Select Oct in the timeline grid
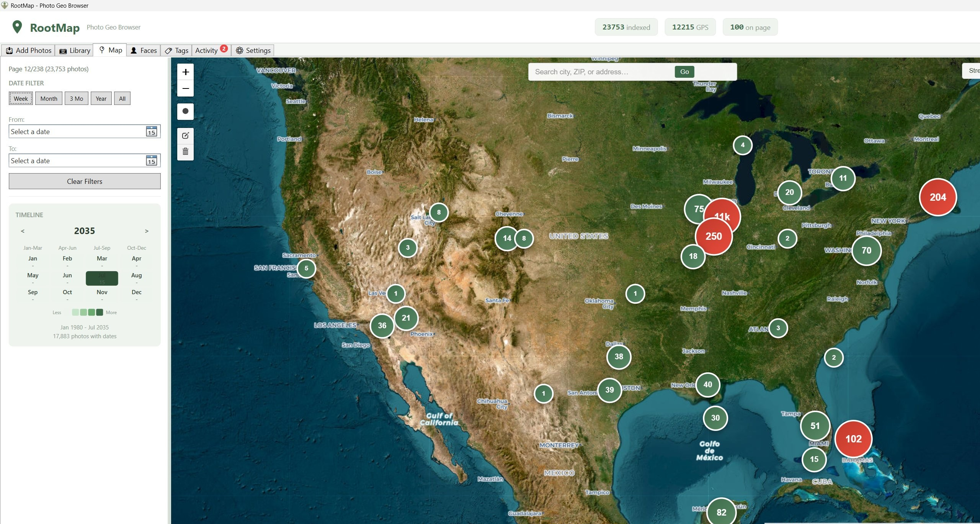This screenshot has height=524, width=980. tap(67, 295)
